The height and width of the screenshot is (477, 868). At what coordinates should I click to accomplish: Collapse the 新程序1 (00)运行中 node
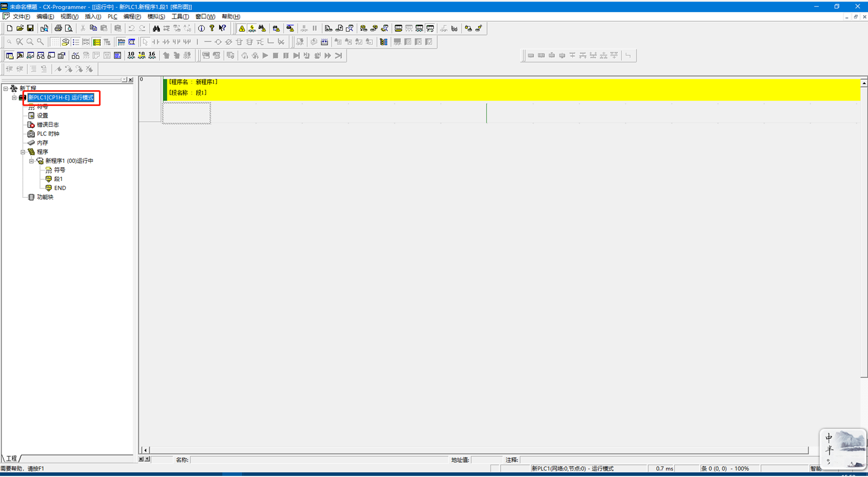[32, 161]
